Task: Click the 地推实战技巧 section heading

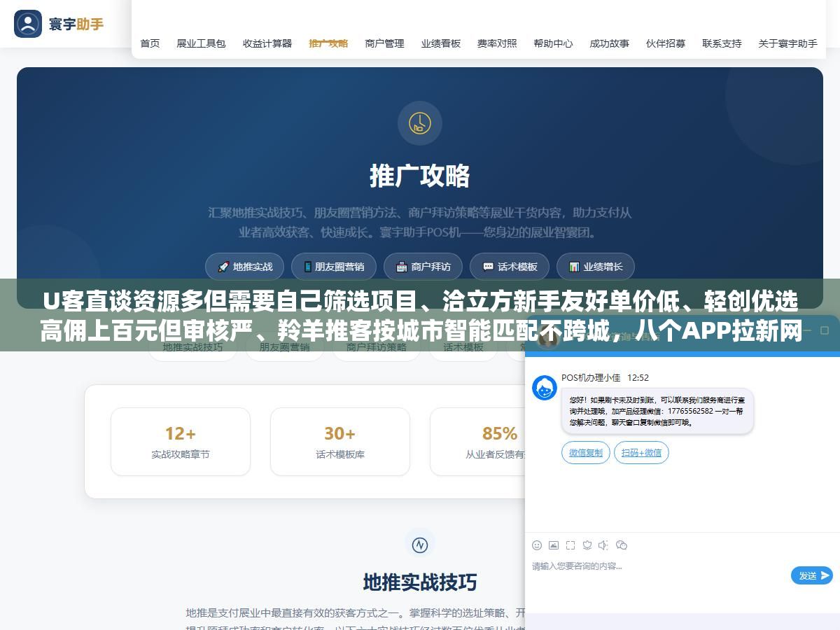Action: (420, 582)
